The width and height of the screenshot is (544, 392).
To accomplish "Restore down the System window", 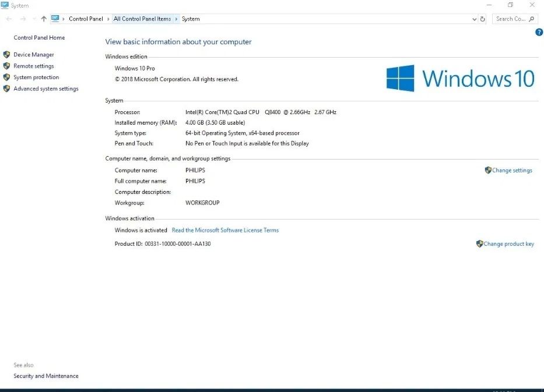I will [510, 5].
